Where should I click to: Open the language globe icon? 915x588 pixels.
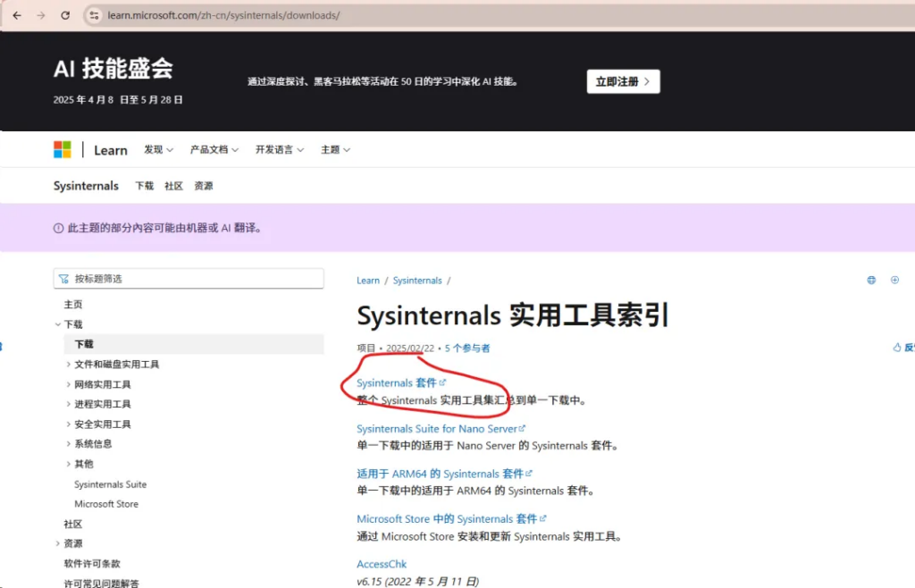pos(871,280)
